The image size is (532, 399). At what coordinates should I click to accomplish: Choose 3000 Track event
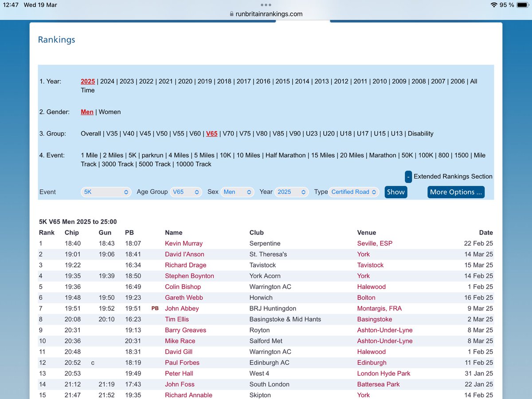pyautogui.click(x=117, y=164)
